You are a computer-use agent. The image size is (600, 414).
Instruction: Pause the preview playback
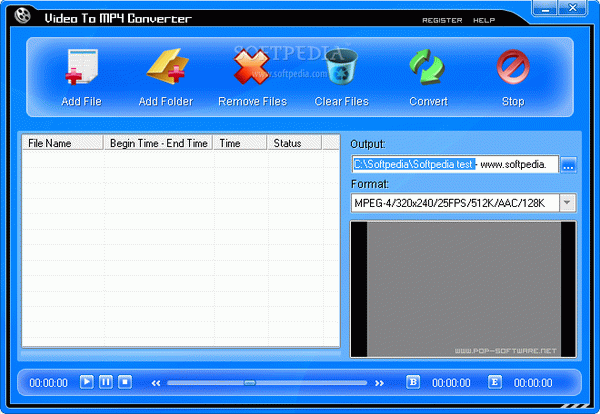point(106,382)
